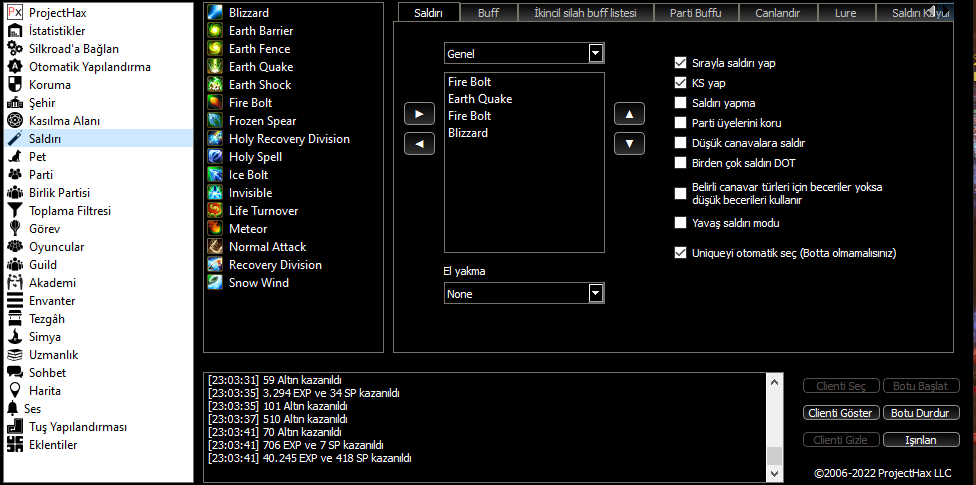The height and width of the screenshot is (485, 976).
Task: Click the Clienti Göster button
Action: [840, 413]
